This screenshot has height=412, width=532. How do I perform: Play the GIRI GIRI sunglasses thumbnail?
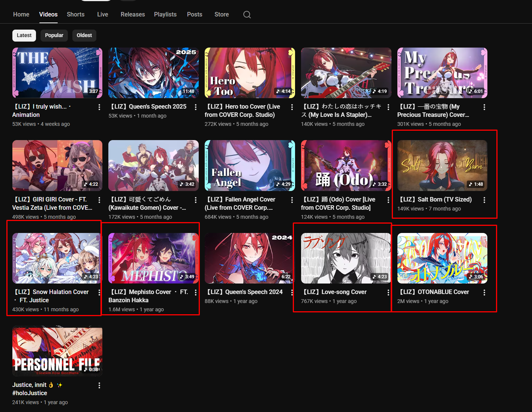pyautogui.click(x=57, y=166)
